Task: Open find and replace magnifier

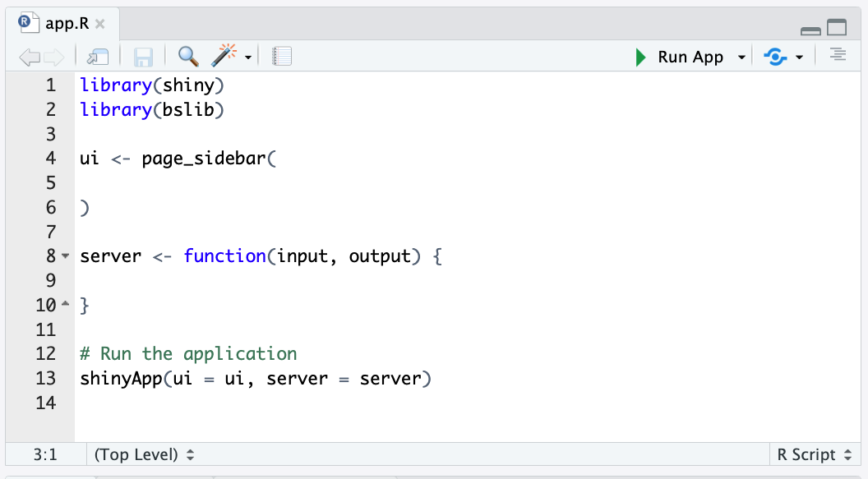Action: point(188,56)
